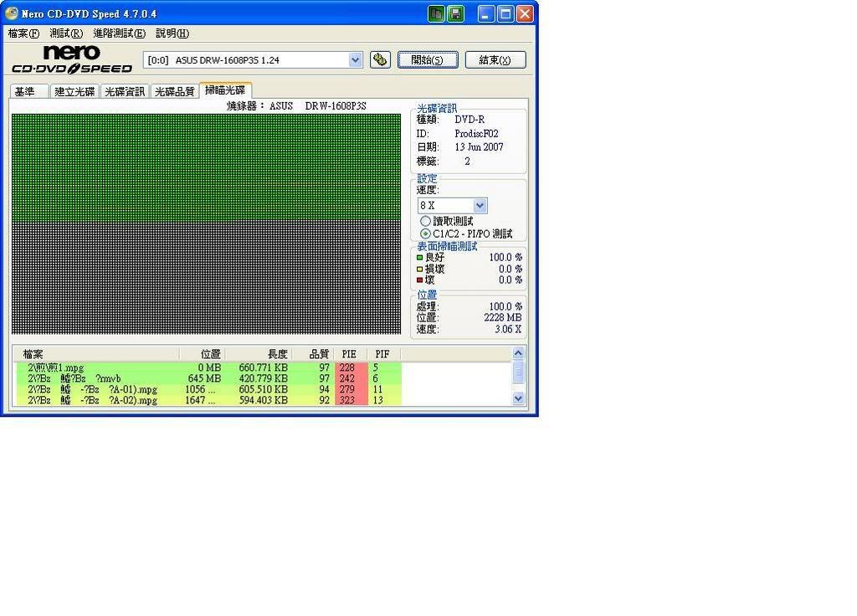The image size is (857, 616).
Task: Switch to the 建立光碟 tab
Action: click(74, 91)
